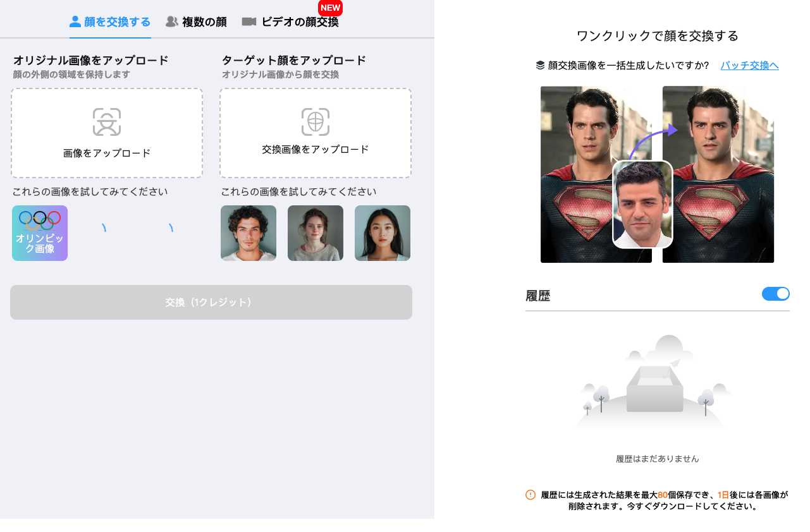Click the face-swapped Superman result photo on the right
Viewport: 810px width, 532px height.
click(718, 174)
